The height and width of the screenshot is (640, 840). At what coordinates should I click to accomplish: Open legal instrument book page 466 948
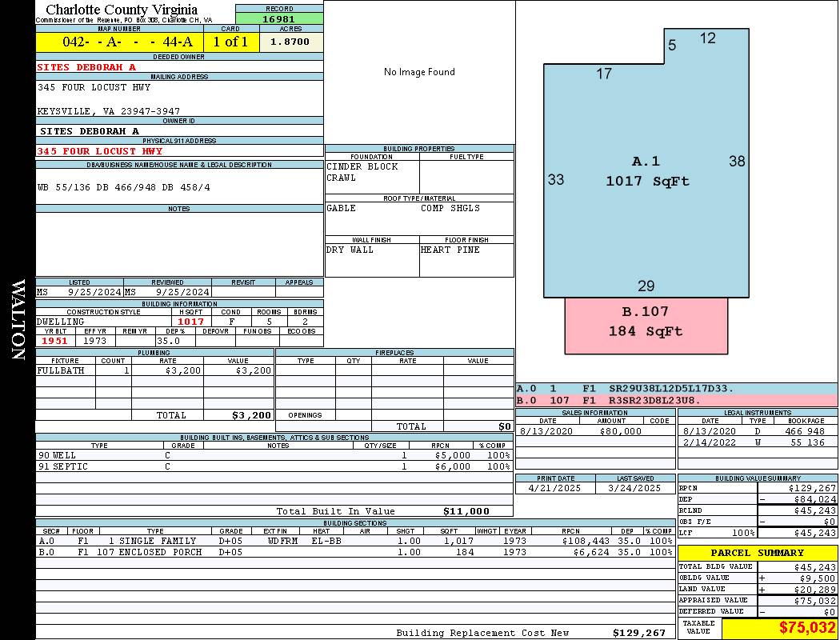804,431
